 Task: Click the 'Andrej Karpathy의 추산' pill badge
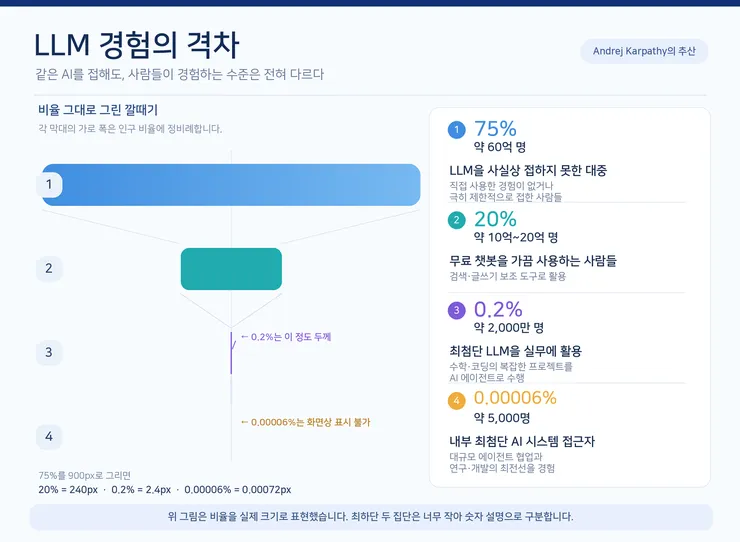point(644,51)
